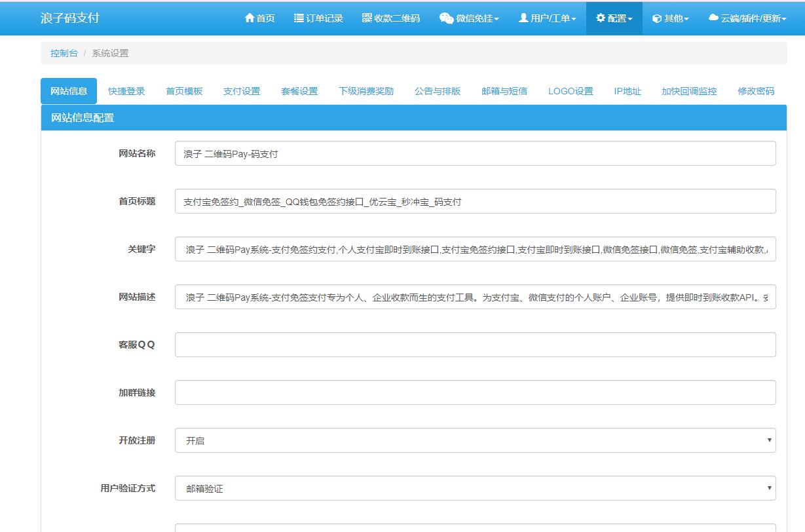
Task: Switch to the 支付设置 tab
Action: 242,91
